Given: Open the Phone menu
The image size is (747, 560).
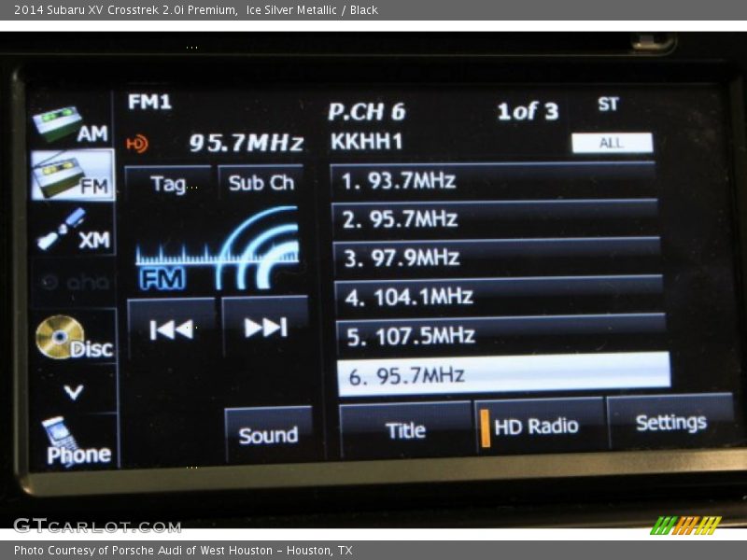Looking at the screenshot, I should (x=77, y=442).
